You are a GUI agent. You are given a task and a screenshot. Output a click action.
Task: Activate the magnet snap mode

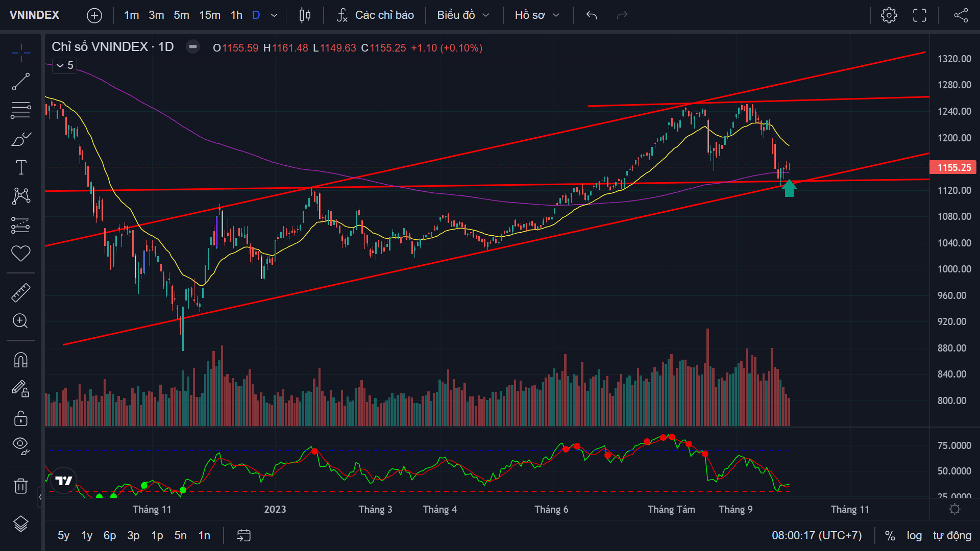coord(21,360)
